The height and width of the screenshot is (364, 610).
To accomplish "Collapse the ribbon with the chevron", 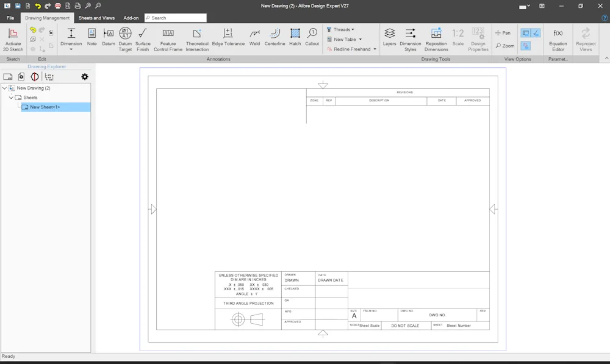I will (606, 59).
